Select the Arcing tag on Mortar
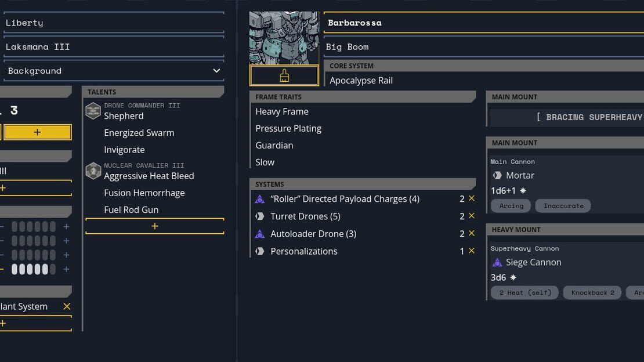This screenshot has height=362, width=644. (511, 206)
